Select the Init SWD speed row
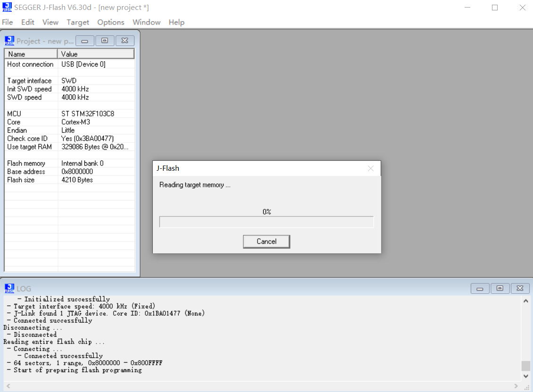 69,89
